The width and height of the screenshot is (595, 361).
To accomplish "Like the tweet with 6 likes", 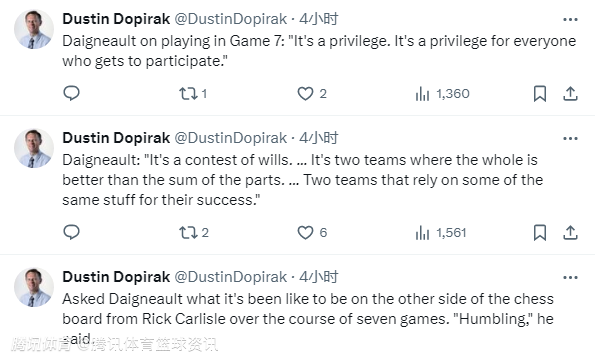I will pyautogui.click(x=312, y=232).
